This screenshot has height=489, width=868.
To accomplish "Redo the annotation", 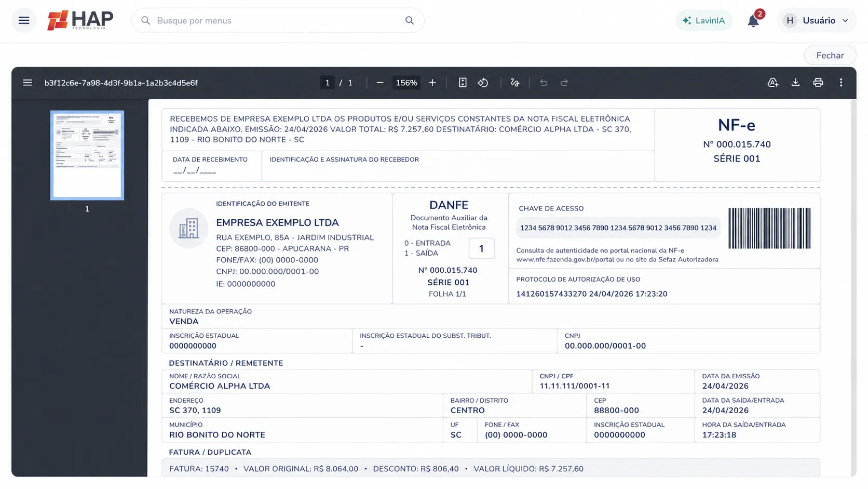I will 564,83.
